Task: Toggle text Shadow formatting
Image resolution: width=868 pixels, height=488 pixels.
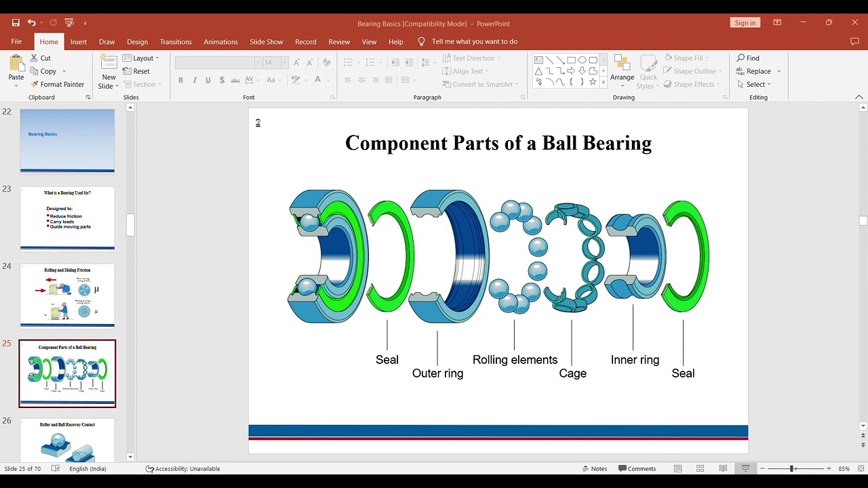Action: [x=222, y=80]
